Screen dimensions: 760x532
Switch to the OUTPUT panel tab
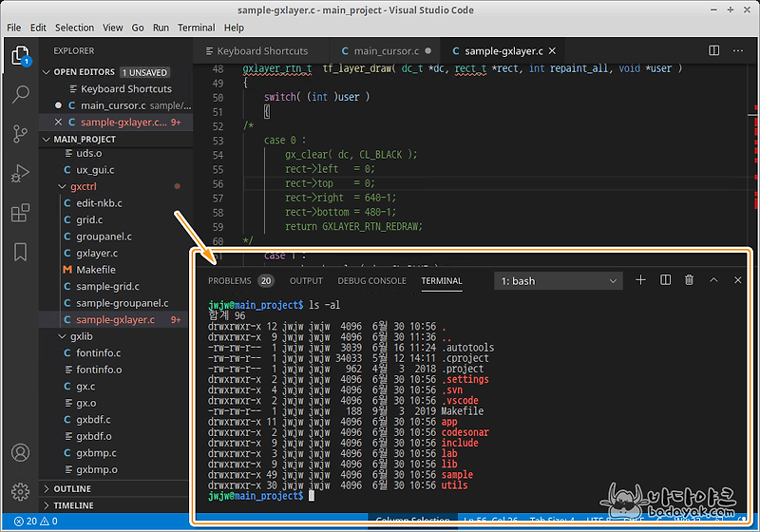coord(306,281)
